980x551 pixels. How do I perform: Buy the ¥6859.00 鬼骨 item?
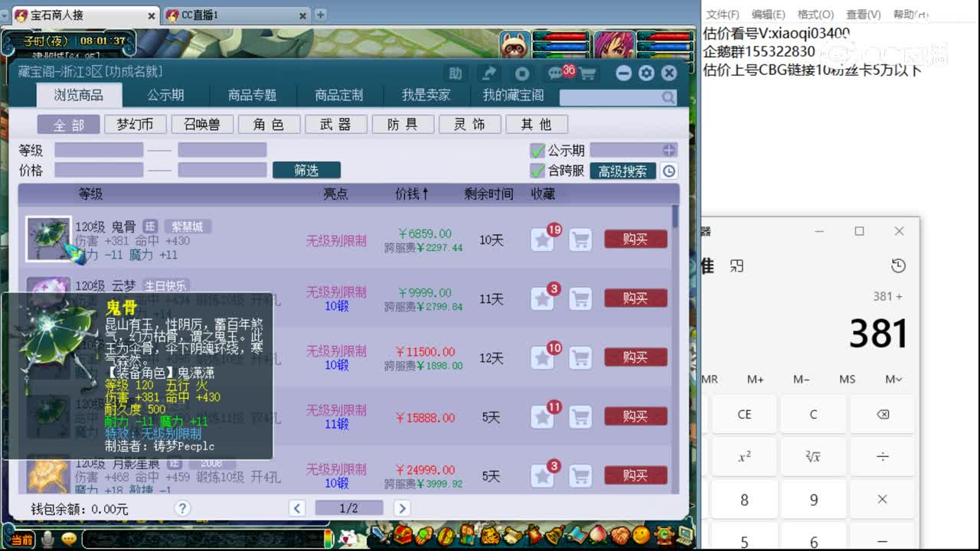(x=635, y=240)
